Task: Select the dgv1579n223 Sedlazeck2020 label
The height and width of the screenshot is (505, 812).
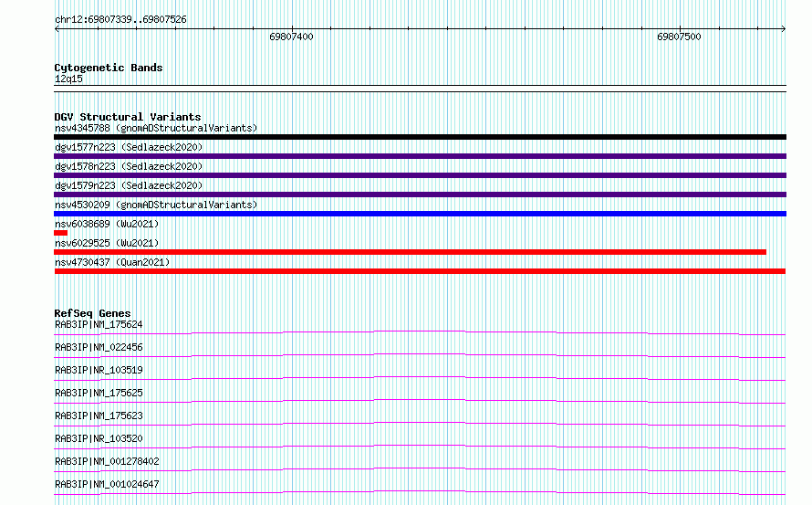Action: pyautogui.click(x=129, y=185)
